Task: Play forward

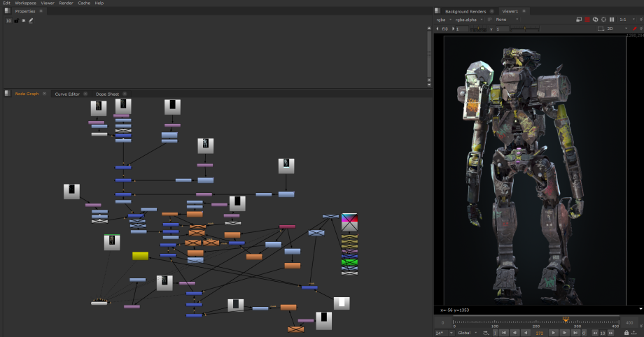Action: (553, 333)
